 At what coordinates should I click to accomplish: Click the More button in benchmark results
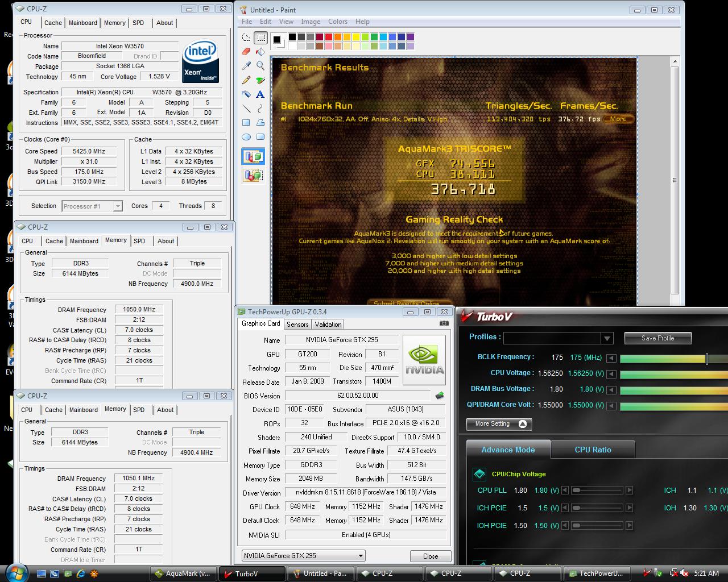click(x=618, y=119)
